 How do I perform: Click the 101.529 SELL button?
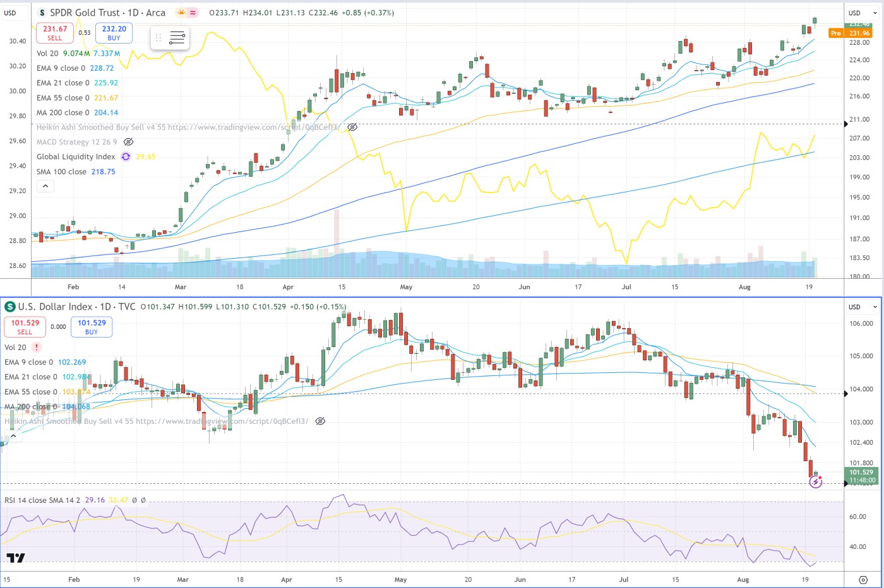(25, 327)
